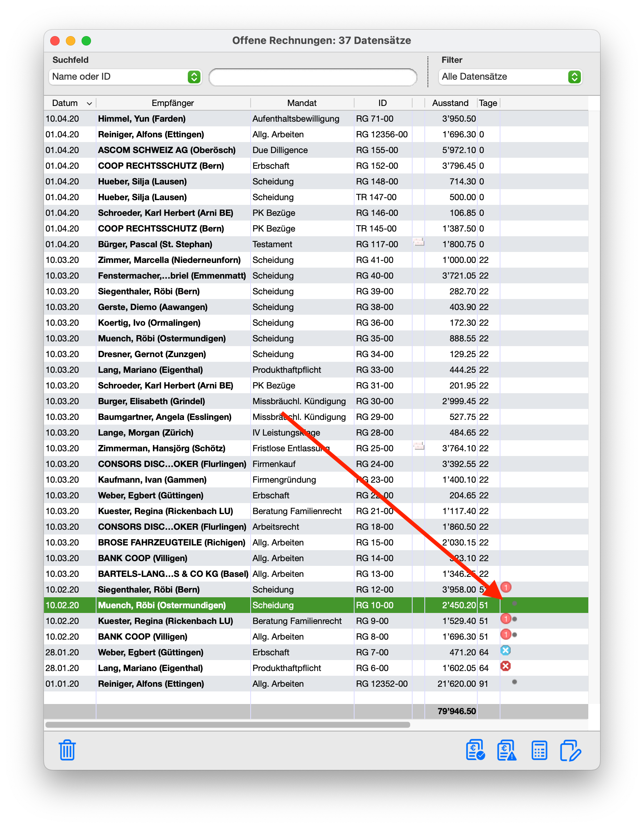
Task: Select invoice RG 148-00
Action: click(x=316, y=181)
